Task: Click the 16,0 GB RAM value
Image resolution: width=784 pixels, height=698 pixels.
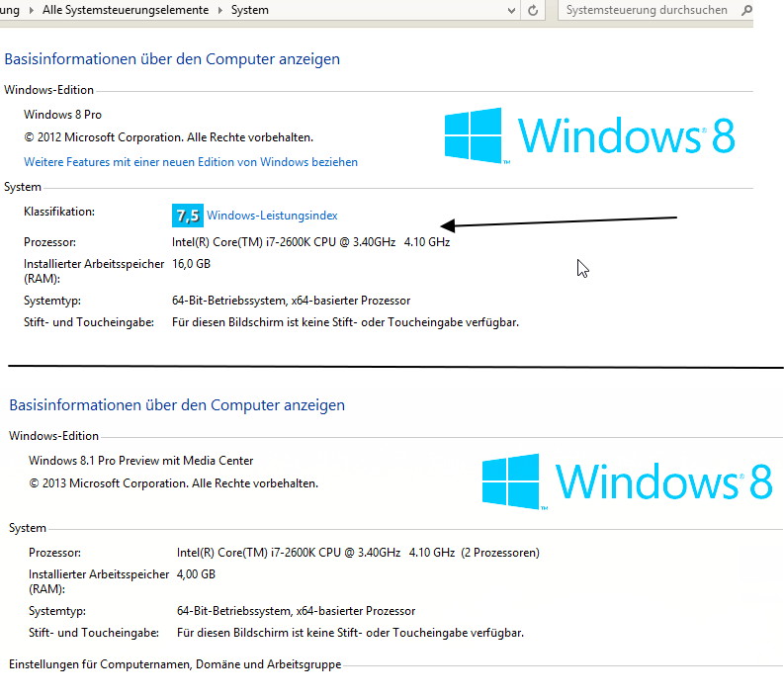Action: pos(191,264)
